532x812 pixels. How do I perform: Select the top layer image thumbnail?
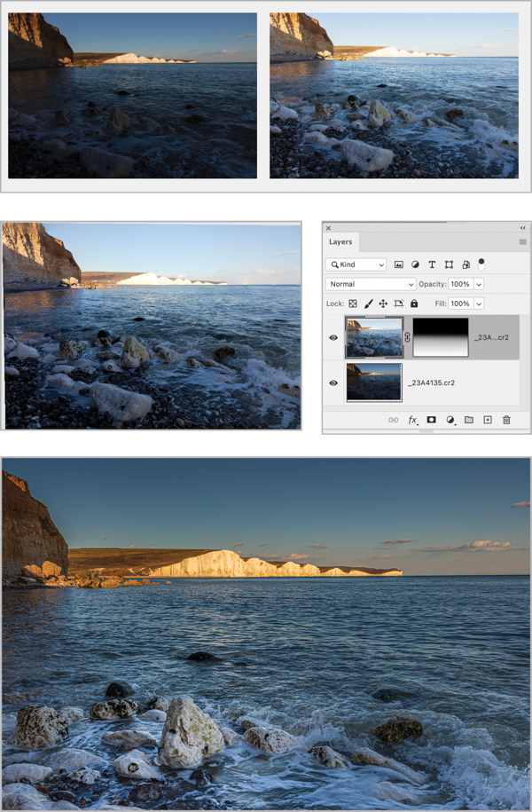374,337
